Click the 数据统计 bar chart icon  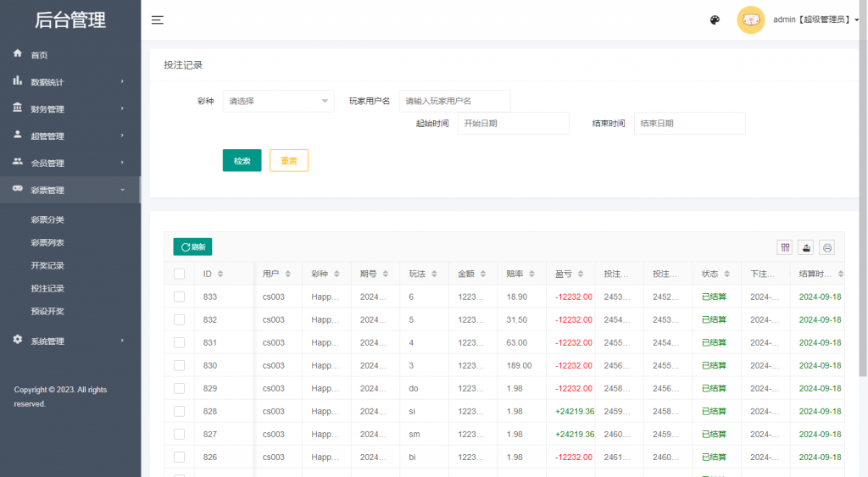point(18,80)
